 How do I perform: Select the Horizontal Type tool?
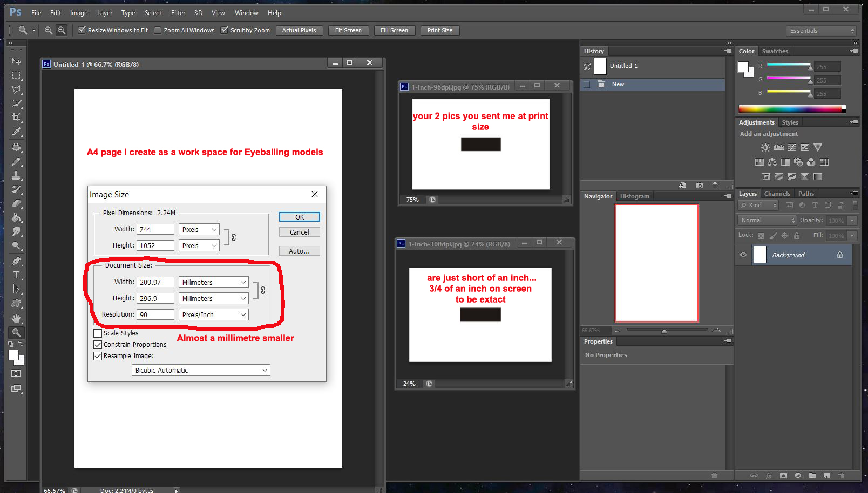(16, 275)
